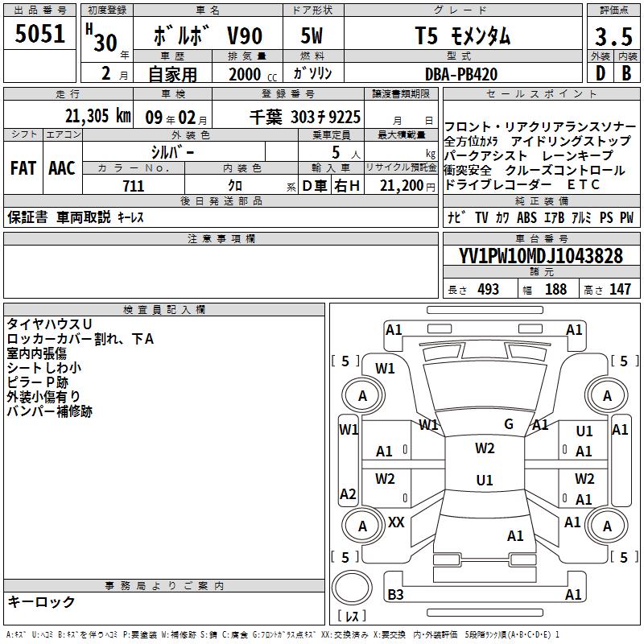Select the exterior color シルバー
The height and width of the screenshot is (644, 644).
point(172,152)
